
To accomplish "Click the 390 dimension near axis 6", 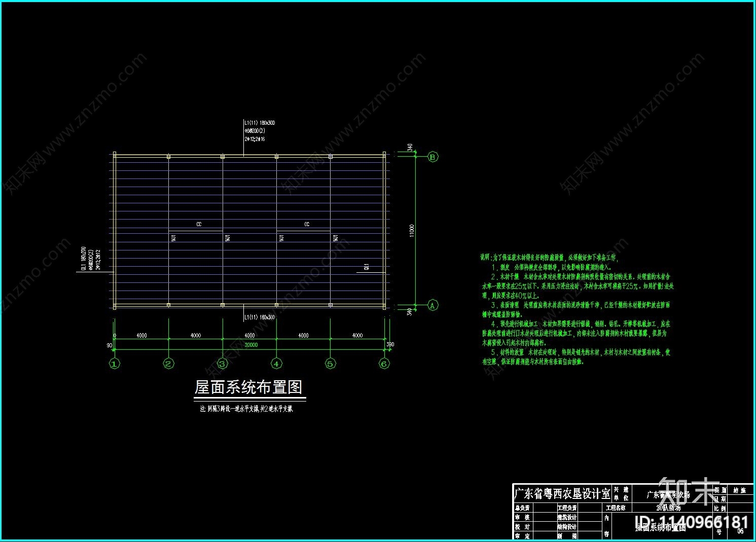I will (x=390, y=345).
